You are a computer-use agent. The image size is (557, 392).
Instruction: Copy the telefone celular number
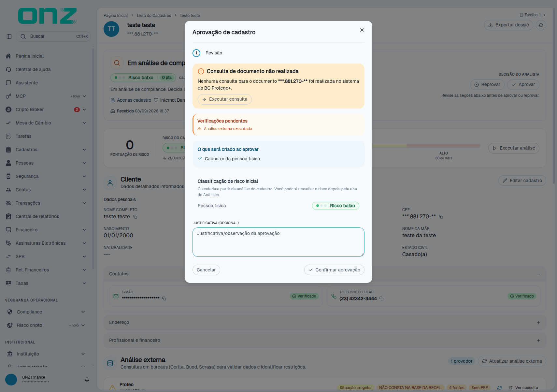tap(381, 298)
